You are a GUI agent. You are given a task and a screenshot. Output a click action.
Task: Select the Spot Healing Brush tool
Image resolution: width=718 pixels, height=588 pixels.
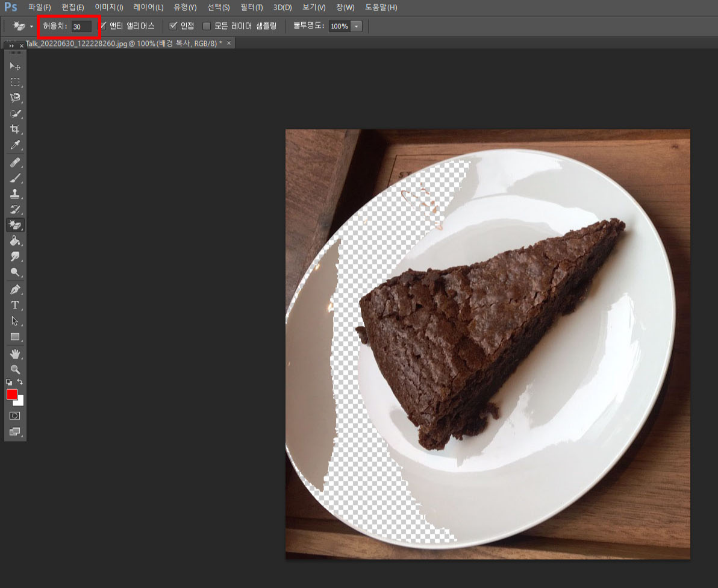pos(15,161)
